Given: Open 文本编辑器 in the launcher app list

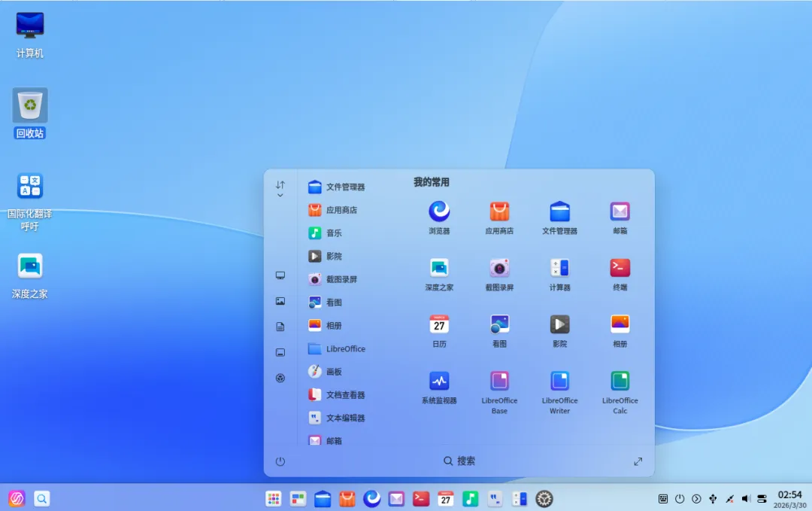Looking at the screenshot, I should 337,418.
